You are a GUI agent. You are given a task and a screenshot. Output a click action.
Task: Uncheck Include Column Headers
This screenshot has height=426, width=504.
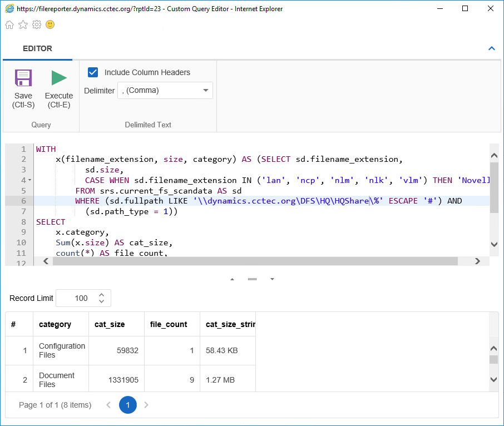pyautogui.click(x=93, y=72)
